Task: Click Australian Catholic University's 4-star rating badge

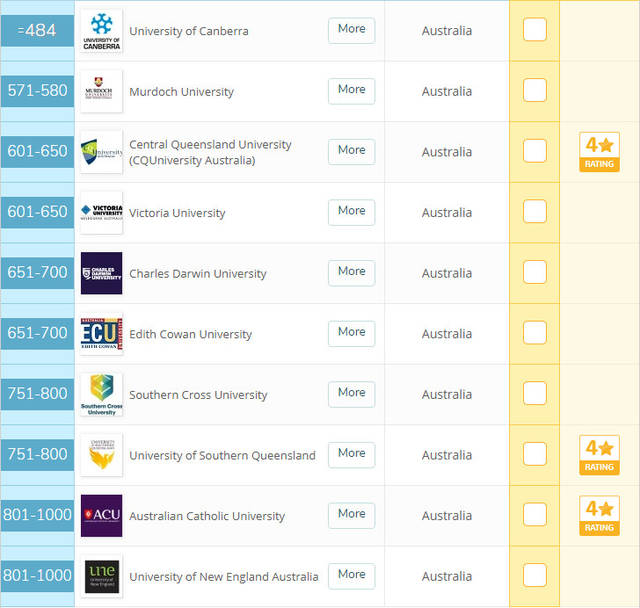Action: (x=599, y=516)
